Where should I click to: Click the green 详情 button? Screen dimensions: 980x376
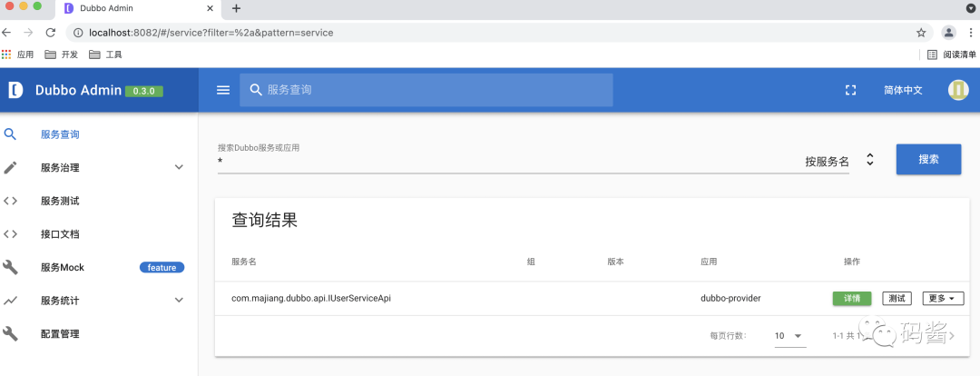click(x=851, y=298)
